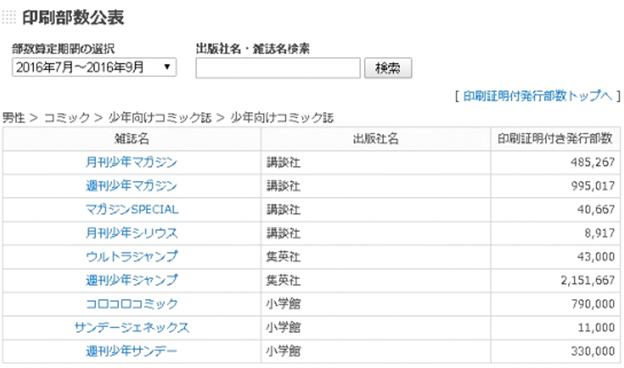This screenshot has width=624, height=368.
Task: Select the circulation value 330,000
Action: point(593,351)
